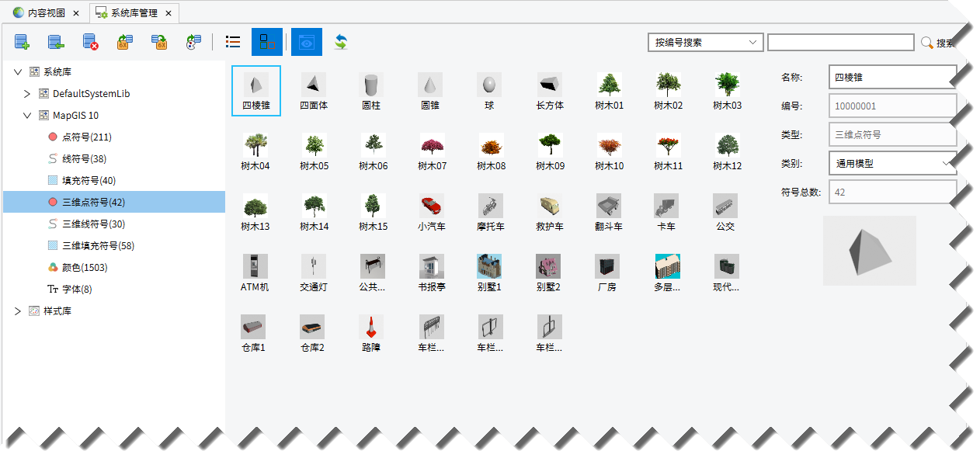Close the 系统库管理 tab

[169, 13]
